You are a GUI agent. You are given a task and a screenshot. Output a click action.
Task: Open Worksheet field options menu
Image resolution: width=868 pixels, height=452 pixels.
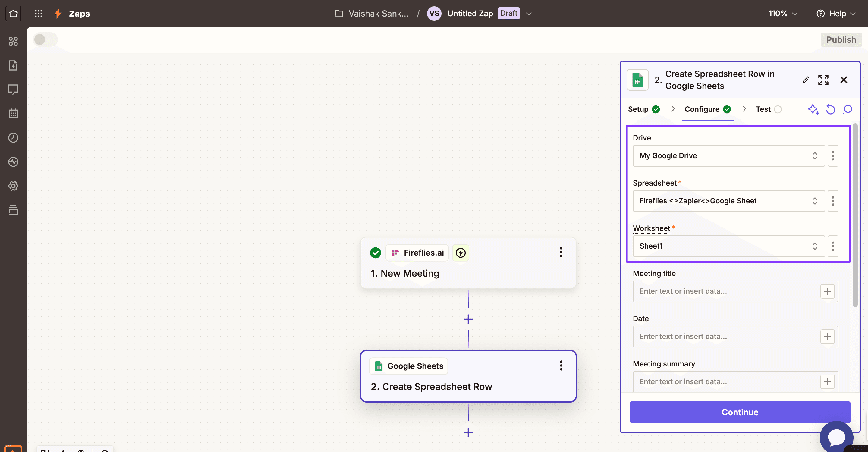(x=833, y=246)
